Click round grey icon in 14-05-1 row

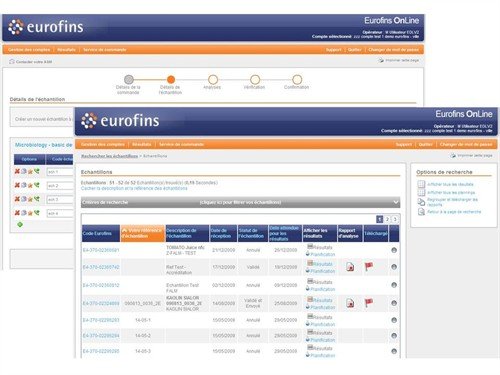pyautogui.click(x=394, y=320)
